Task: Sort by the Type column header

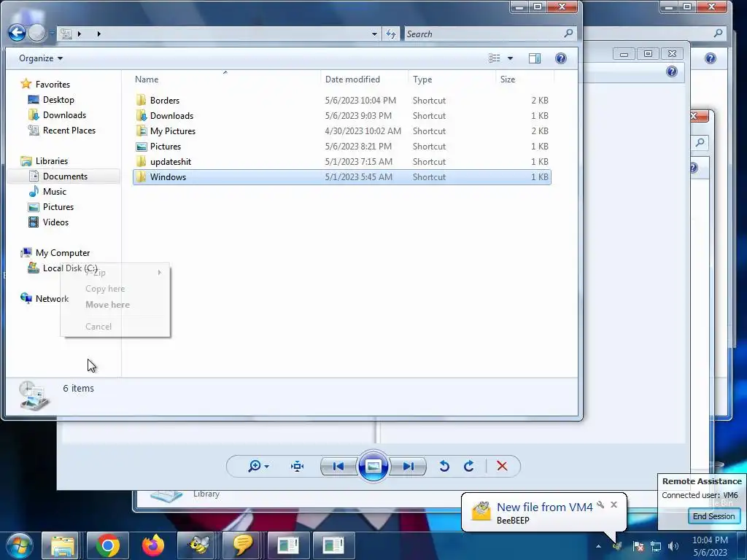Action: click(452, 79)
